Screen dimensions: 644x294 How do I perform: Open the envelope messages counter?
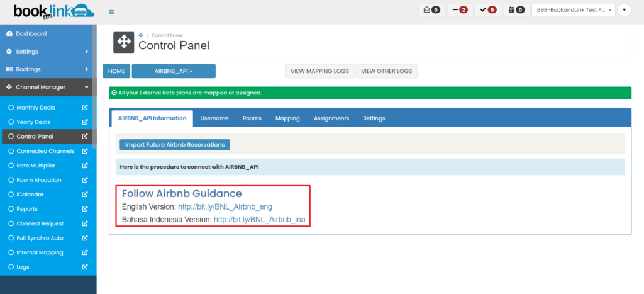pyautogui.click(x=431, y=10)
